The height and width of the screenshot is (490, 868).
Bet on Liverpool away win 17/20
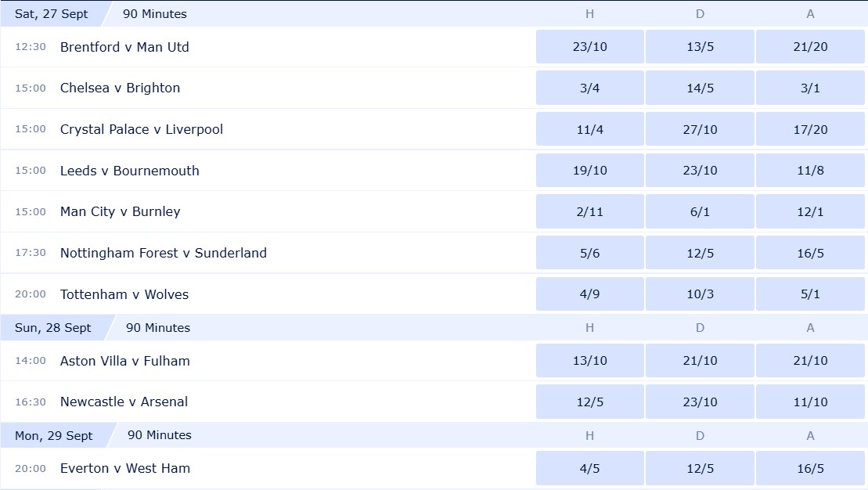[x=810, y=129]
